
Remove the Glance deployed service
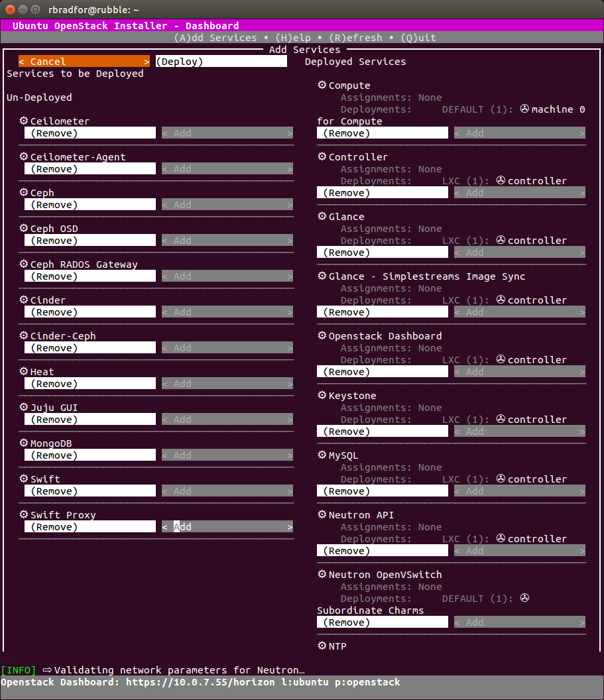point(383,253)
